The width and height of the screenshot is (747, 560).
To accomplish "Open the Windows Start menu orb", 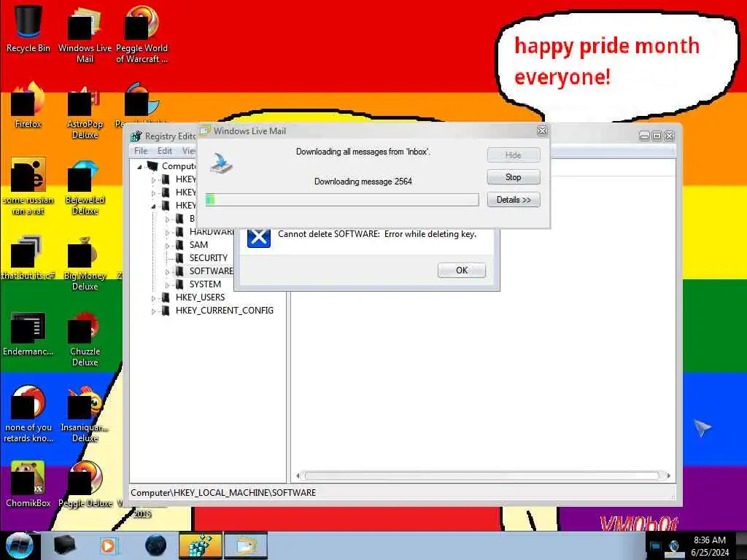I will (19, 545).
